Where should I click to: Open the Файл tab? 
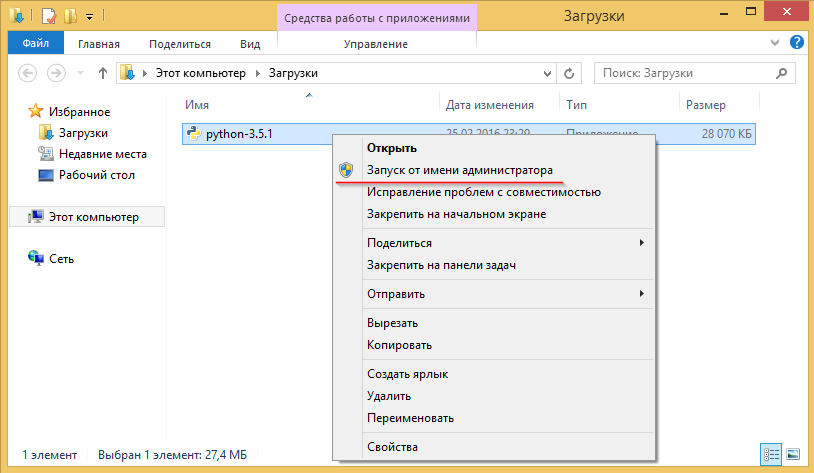point(36,43)
